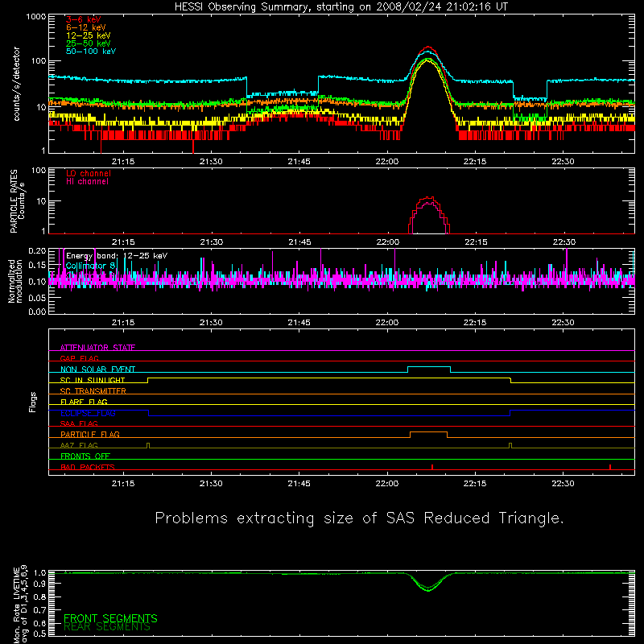Viewport: 644px width, 644px height.
Task: Select the orange '6-12 keV' legend label
Action: [86, 27]
